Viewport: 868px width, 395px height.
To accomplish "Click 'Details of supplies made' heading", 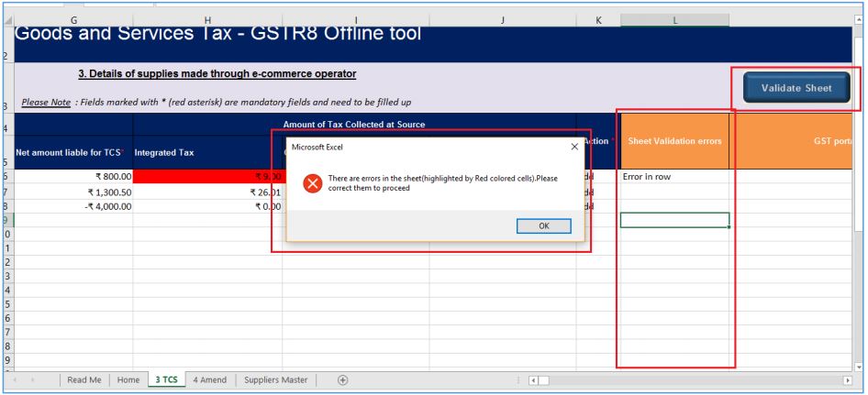I will [x=217, y=73].
